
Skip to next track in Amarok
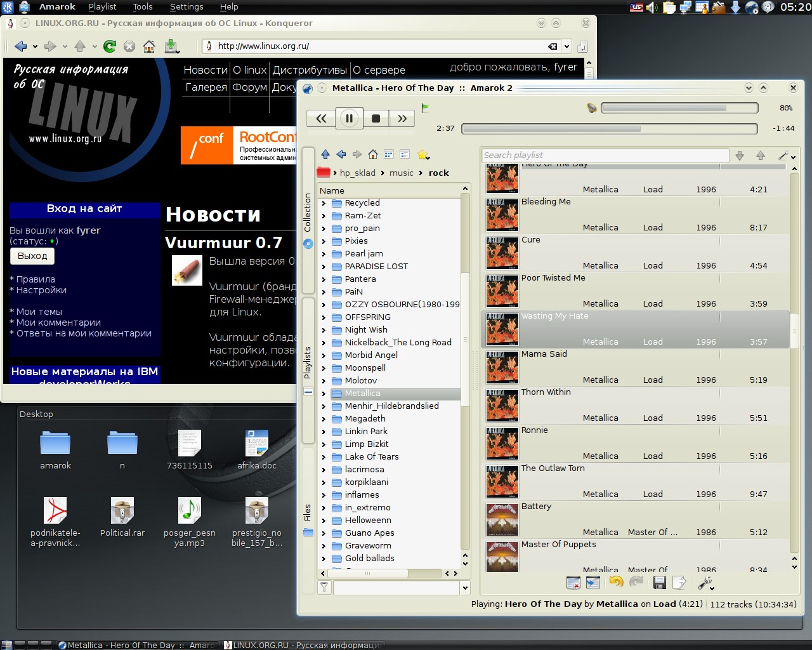(x=402, y=118)
